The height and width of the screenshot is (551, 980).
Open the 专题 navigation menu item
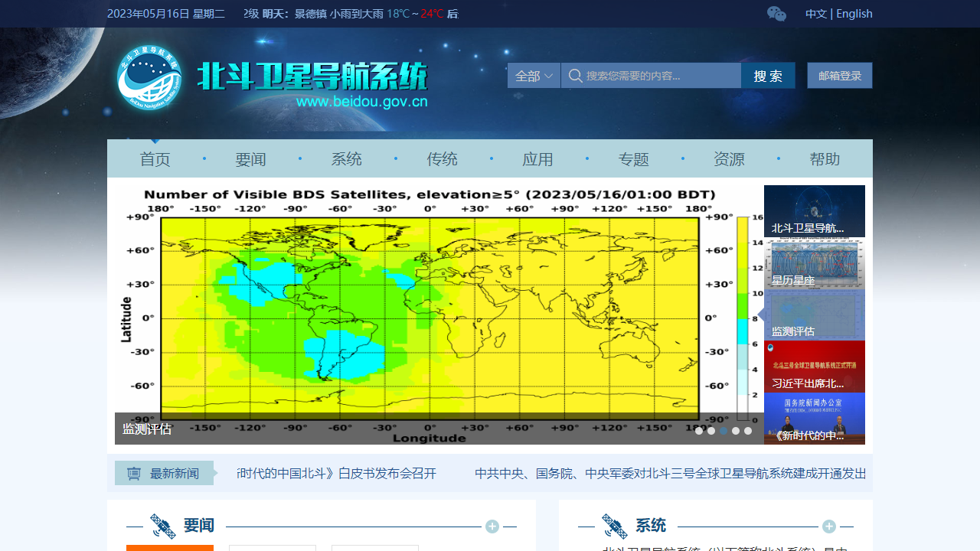tap(633, 159)
